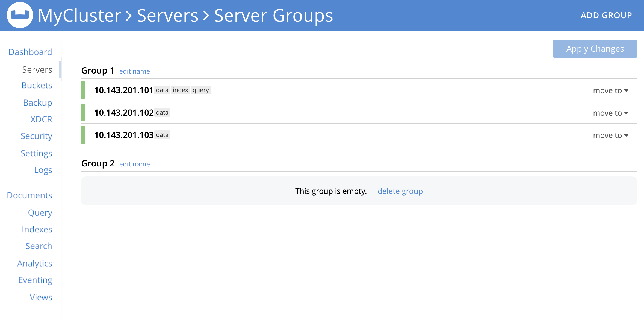Select the Servers menu item
Image resolution: width=644 pixels, height=319 pixels.
[x=37, y=69]
